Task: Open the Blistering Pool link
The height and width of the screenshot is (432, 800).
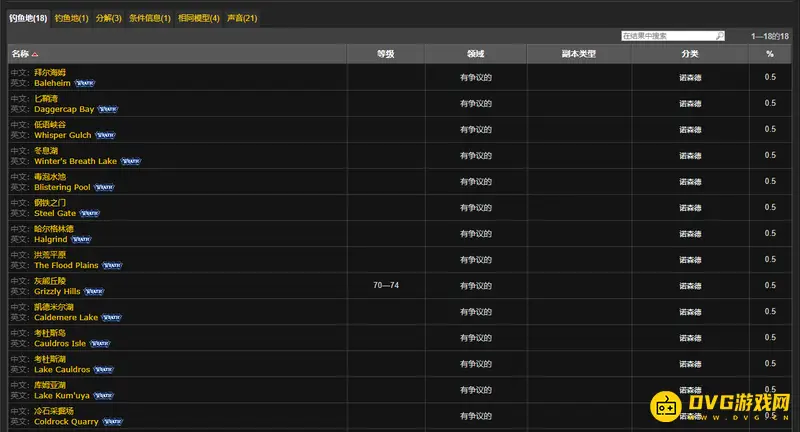Action: [62, 187]
